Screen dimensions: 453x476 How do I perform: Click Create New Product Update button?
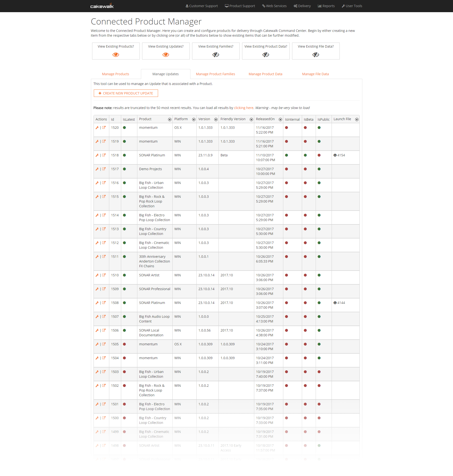coord(126,93)
